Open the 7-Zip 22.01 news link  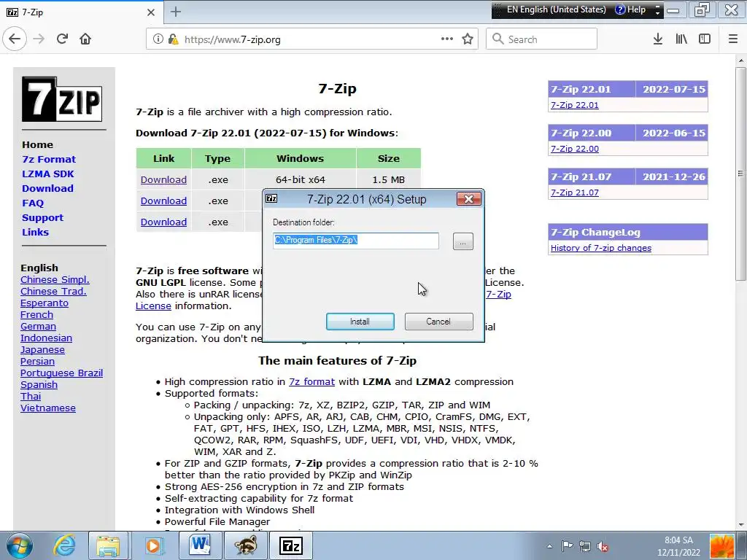(x=575, y=105)
